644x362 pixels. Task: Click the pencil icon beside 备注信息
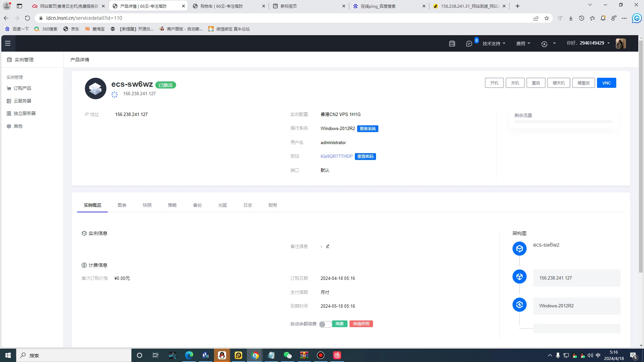coord(328,246)
